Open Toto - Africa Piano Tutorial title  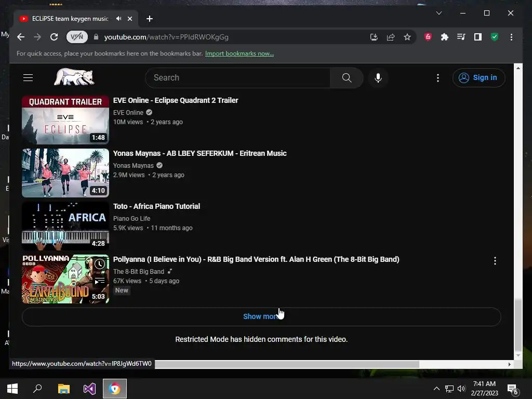point(156,206)
